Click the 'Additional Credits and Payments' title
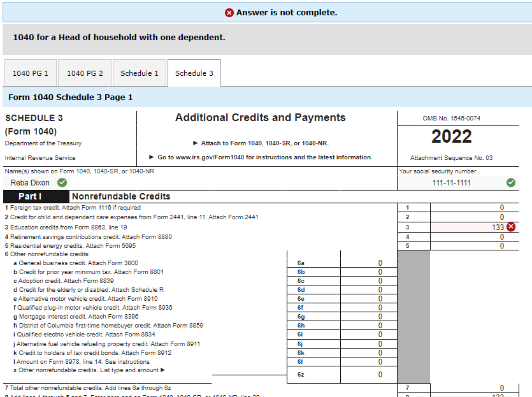The width and height of the screenshot is (532, 397). pos(260,117)
